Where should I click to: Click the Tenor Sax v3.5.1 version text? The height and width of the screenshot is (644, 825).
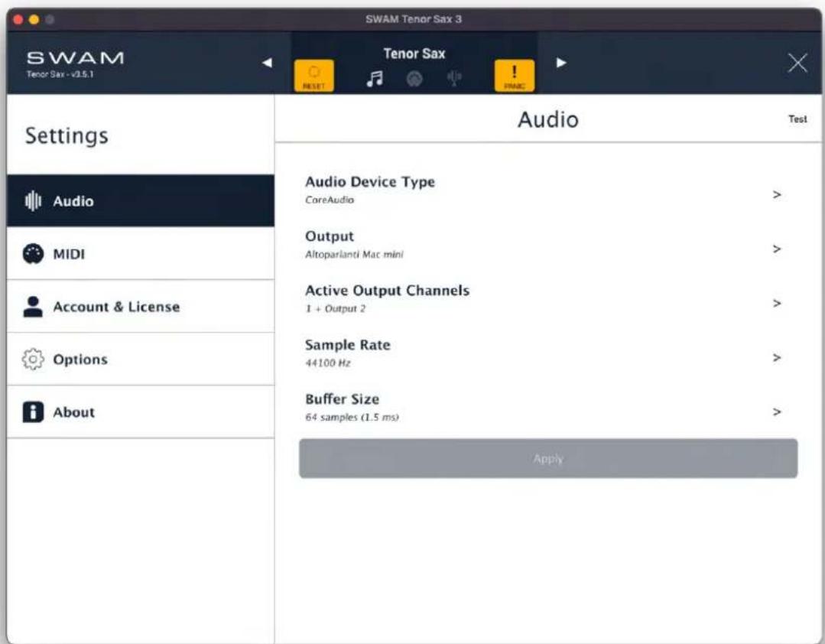[x=60, y=74]
